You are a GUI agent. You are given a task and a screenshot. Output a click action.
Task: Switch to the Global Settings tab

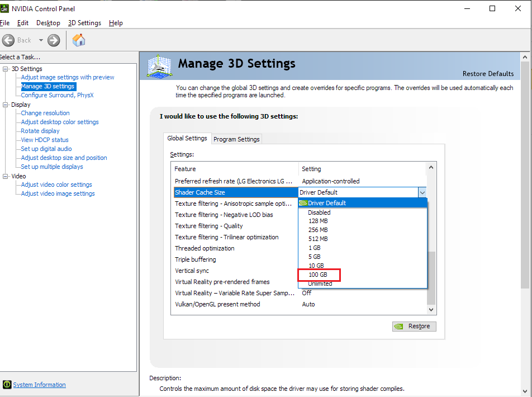pyautogui.click(x=187, y=138)
